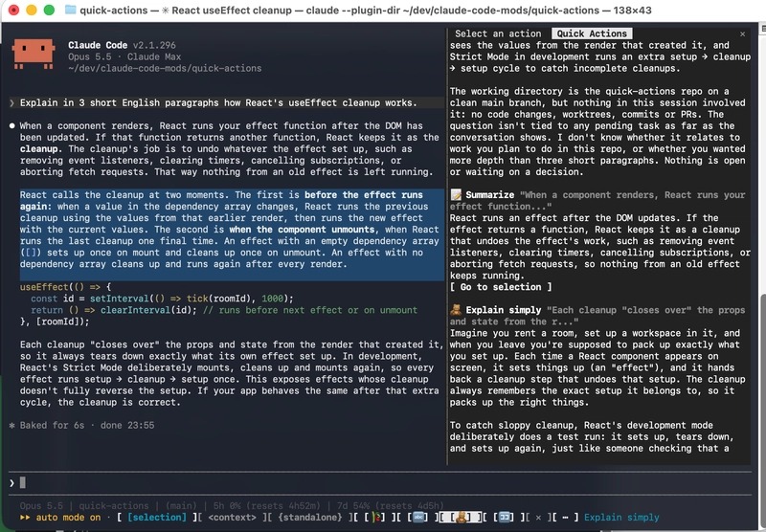Click the 'To catch sloppy cleanup' paragraph
Image resolution: width=766 pixels, height=532 pixels.
[591, 437]
